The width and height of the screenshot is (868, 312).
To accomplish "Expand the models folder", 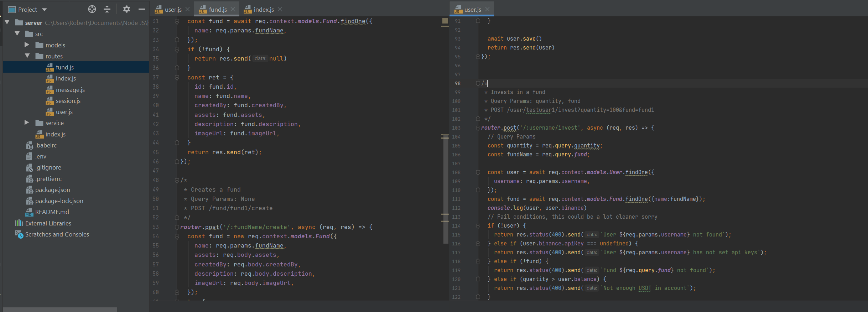I will pos(27,45).
